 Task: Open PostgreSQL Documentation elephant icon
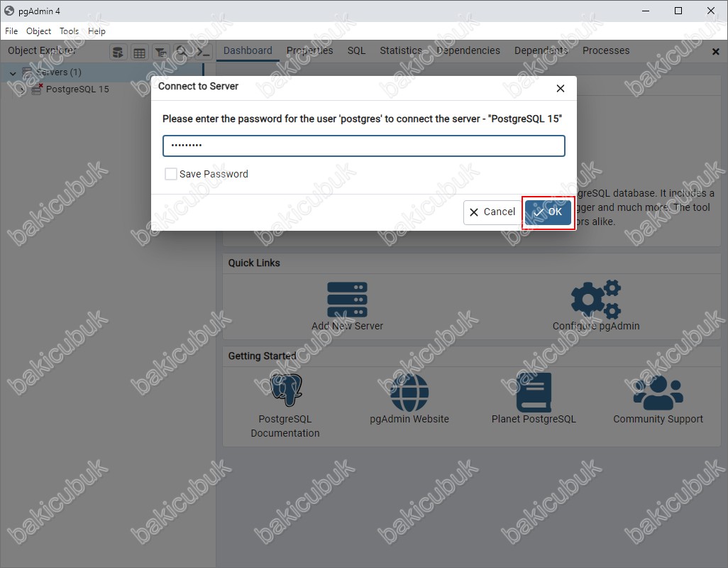[285, 390]
